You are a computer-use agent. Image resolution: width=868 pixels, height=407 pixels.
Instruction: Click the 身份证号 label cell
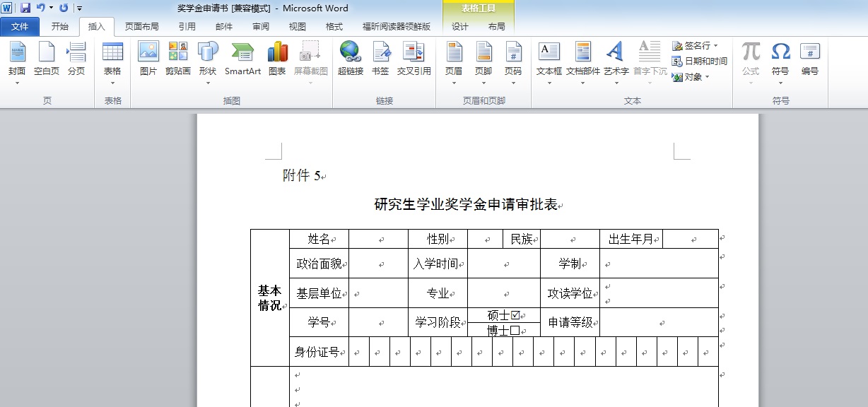pyautogui.click(x=319, y=351)
